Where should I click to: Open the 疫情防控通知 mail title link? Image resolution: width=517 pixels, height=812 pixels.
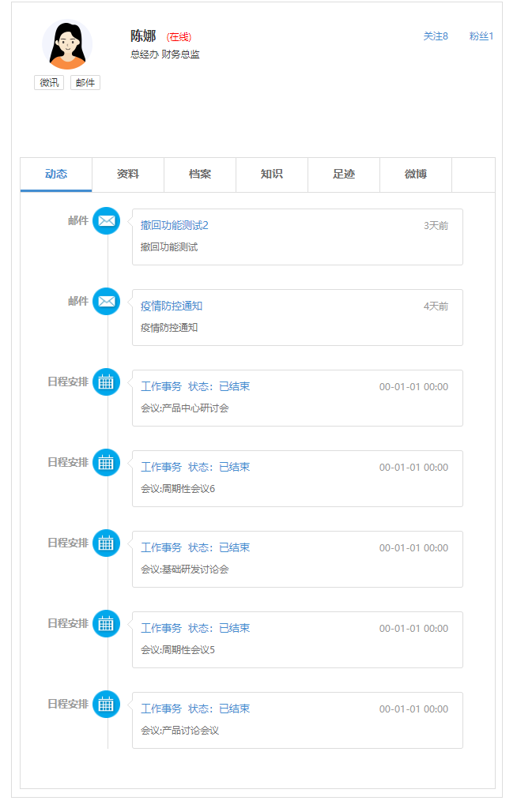(172, 306)
